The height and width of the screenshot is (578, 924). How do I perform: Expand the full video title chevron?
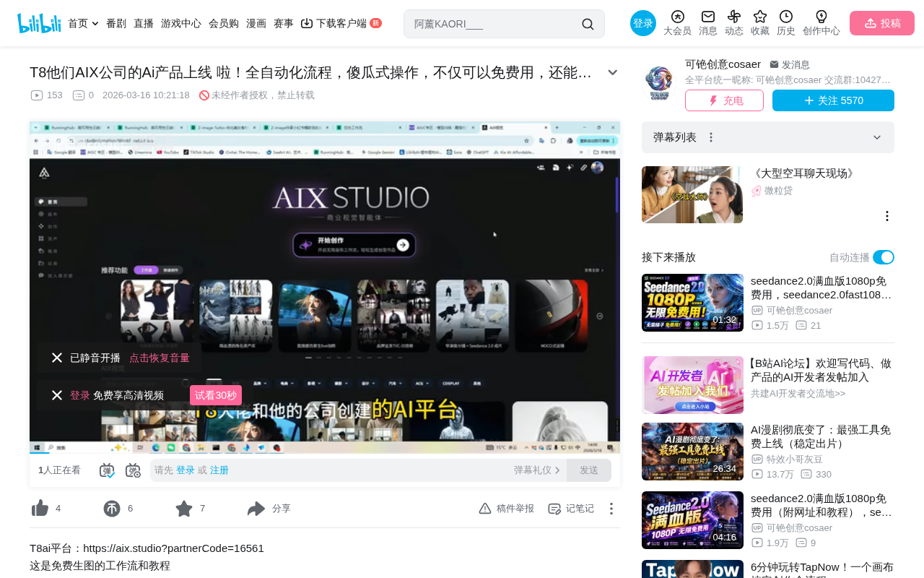(x=612, y=72)
